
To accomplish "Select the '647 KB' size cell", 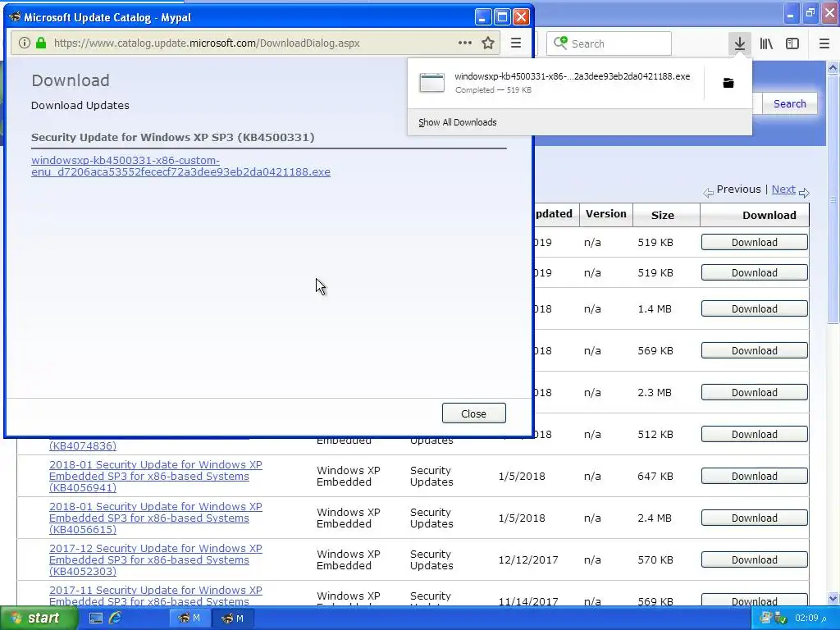I will click(655, 477).
